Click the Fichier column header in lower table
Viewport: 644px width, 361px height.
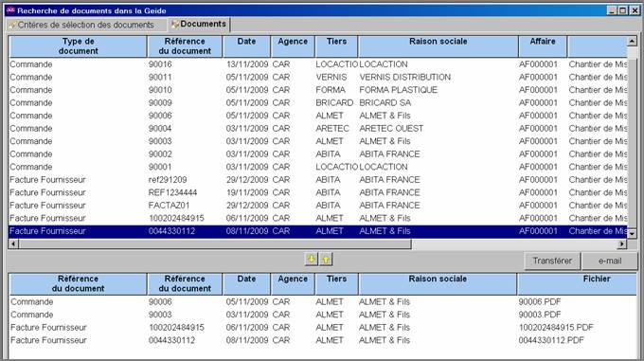click(x=577, y=283)
